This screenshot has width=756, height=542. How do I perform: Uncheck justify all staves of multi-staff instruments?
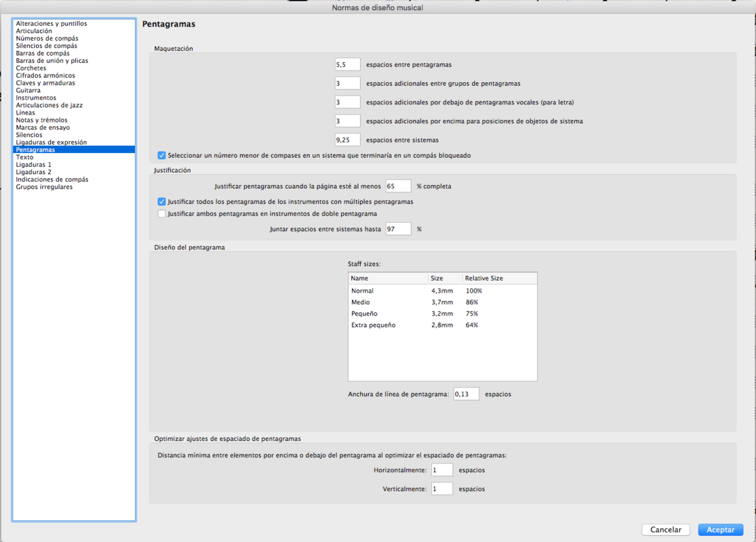[x=161, y=202]
